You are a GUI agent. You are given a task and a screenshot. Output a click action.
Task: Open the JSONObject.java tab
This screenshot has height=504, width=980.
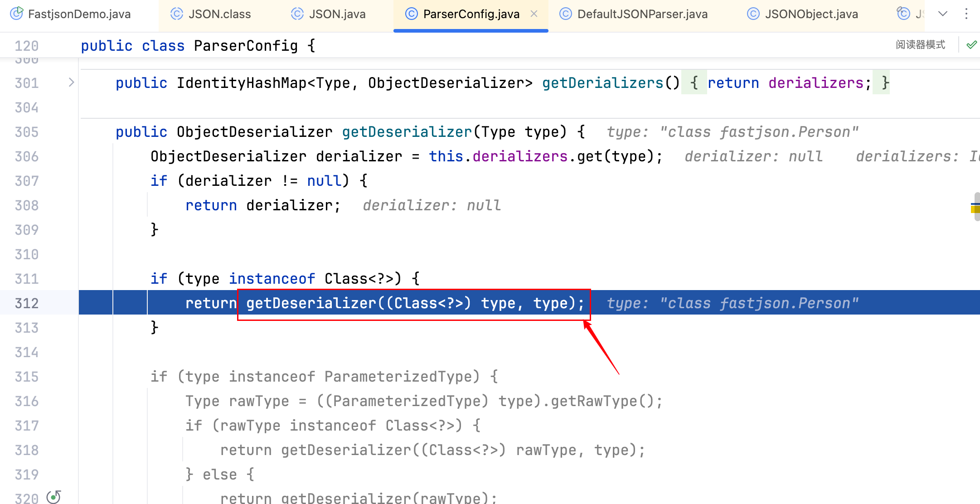point(811,14)
